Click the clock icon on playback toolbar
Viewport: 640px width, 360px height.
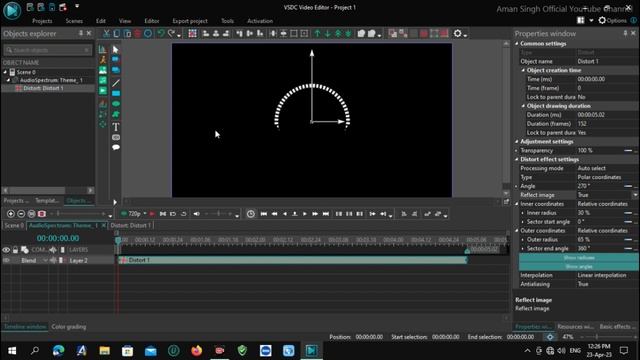click(x=251, y=213)
